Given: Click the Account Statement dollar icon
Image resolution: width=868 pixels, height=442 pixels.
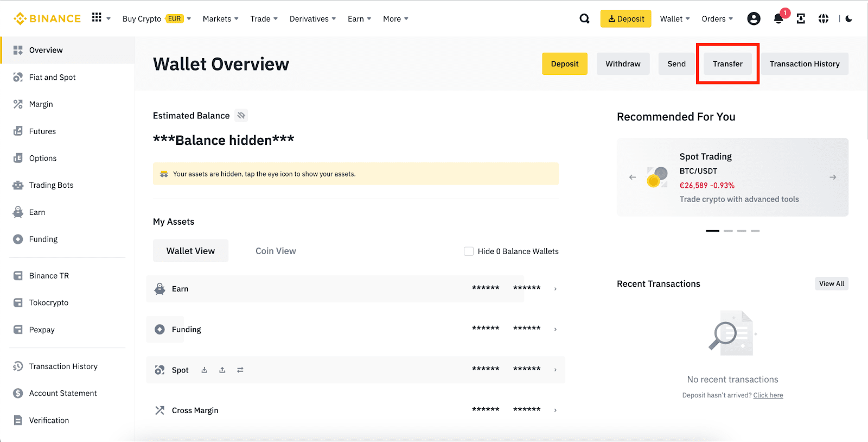Looking at the screenshot, I should [18, 393].
